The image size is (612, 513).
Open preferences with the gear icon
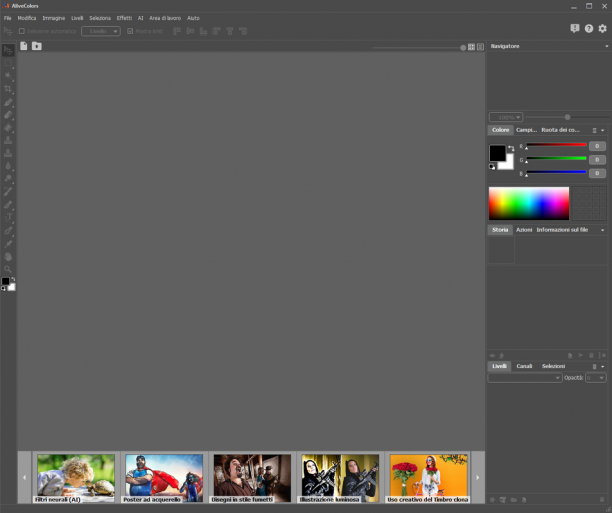tap(603, 28)
